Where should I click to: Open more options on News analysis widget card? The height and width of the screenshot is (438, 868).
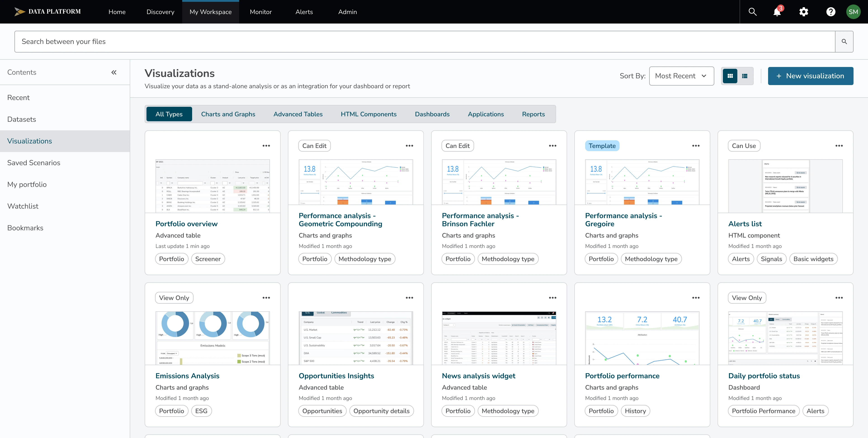point(553,298)
